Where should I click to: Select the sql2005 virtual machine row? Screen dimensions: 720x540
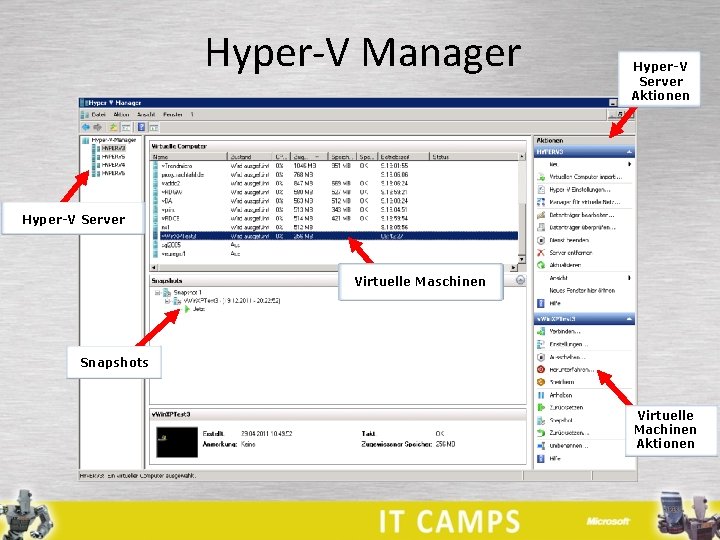[x=335, y=245]
